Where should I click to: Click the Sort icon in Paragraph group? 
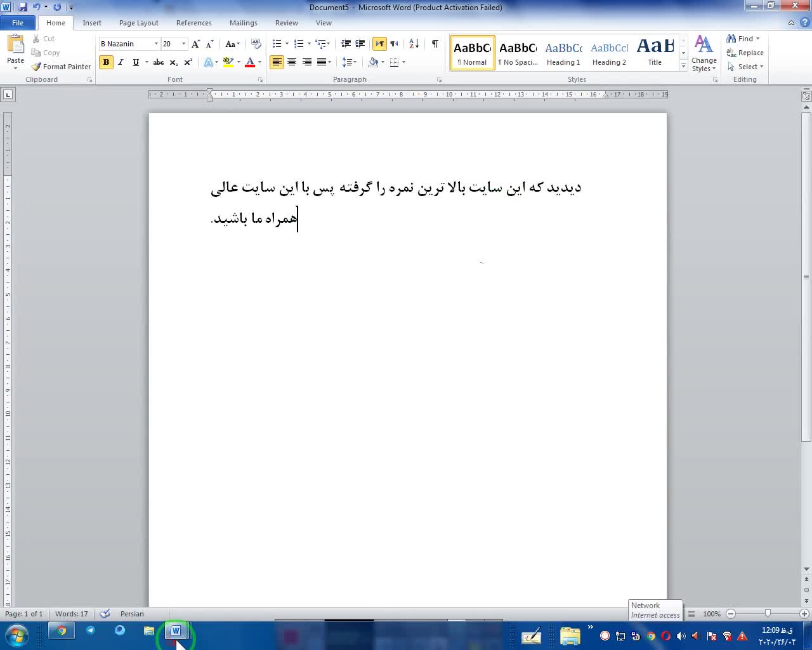(414, 44)
